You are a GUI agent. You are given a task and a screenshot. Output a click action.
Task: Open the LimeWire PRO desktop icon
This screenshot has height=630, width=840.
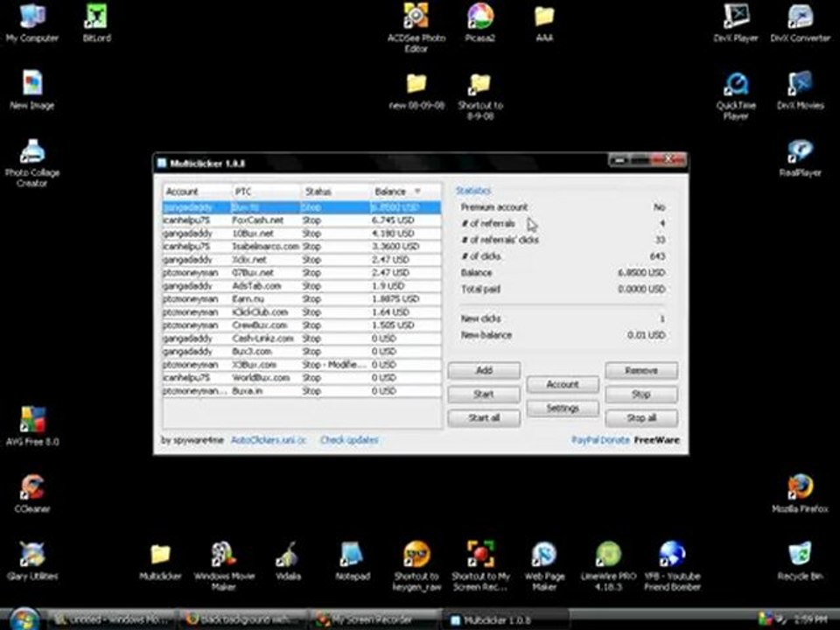[x=608, y=566]
